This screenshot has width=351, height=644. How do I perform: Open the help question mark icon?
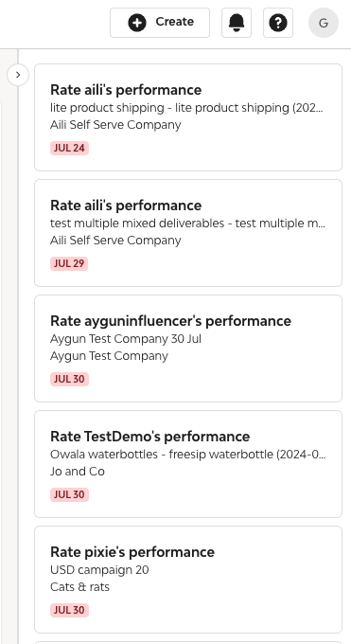[278, 23]
